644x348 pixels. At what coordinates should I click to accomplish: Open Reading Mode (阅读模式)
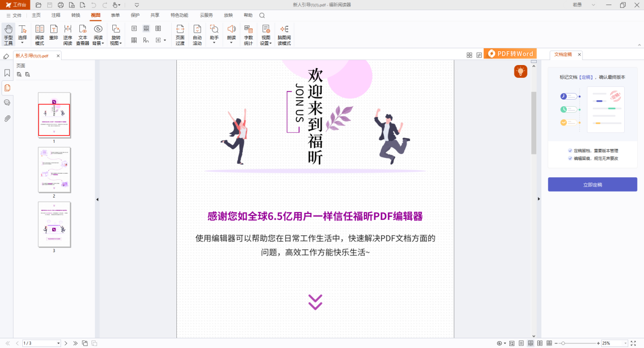[x=39, y=35]
